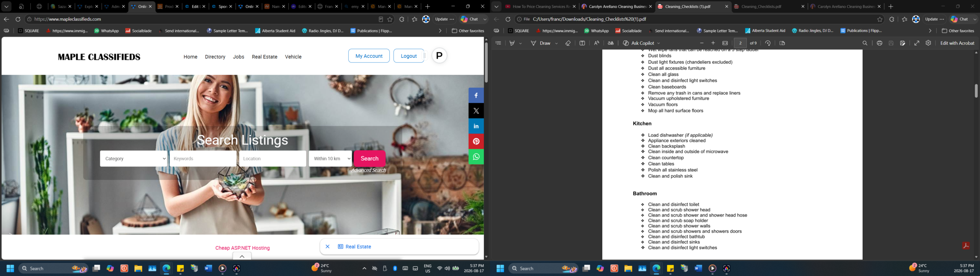The height and width of the screenshot is (276, 980).
Task: Click the My Account button
Action: click(x=369, y=56)
